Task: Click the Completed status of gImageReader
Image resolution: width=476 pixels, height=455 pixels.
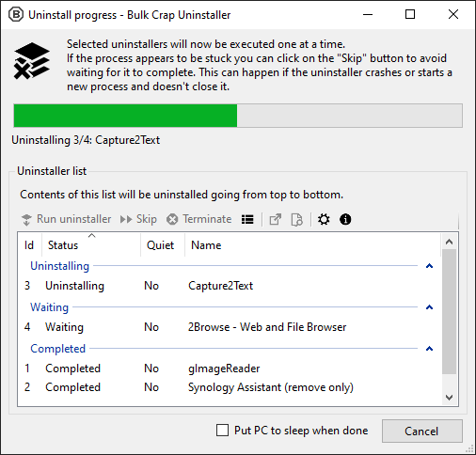Action: tap(72, 369)
